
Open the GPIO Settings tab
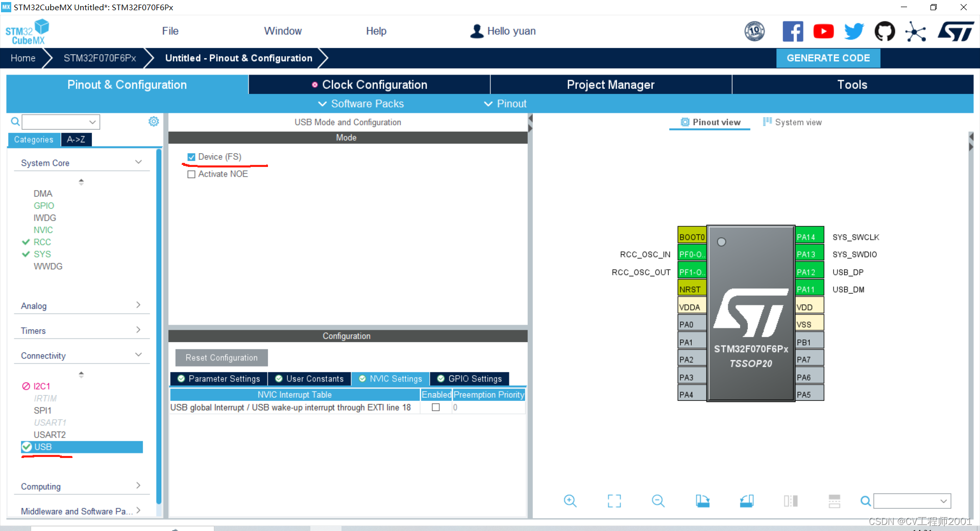tap(470, 379)
